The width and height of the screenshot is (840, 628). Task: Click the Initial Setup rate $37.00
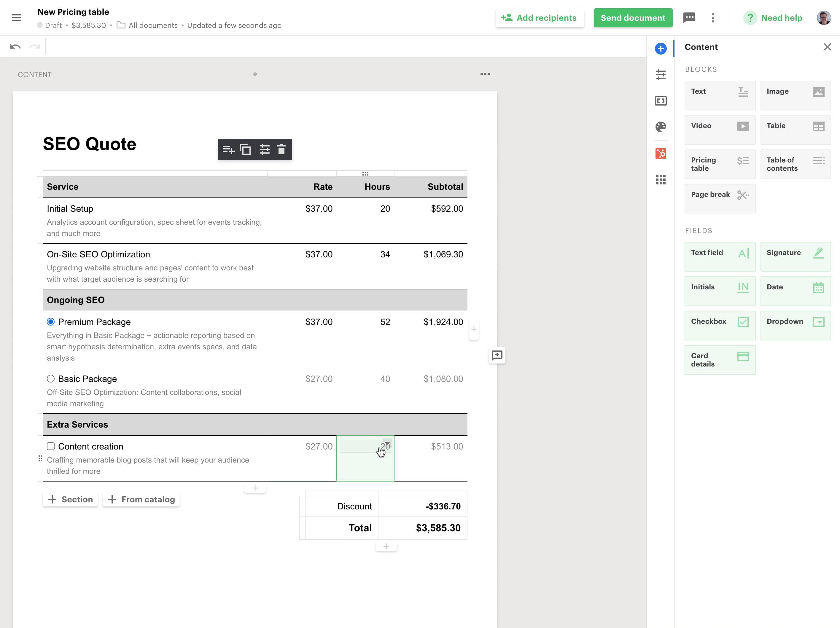[319, 208]
